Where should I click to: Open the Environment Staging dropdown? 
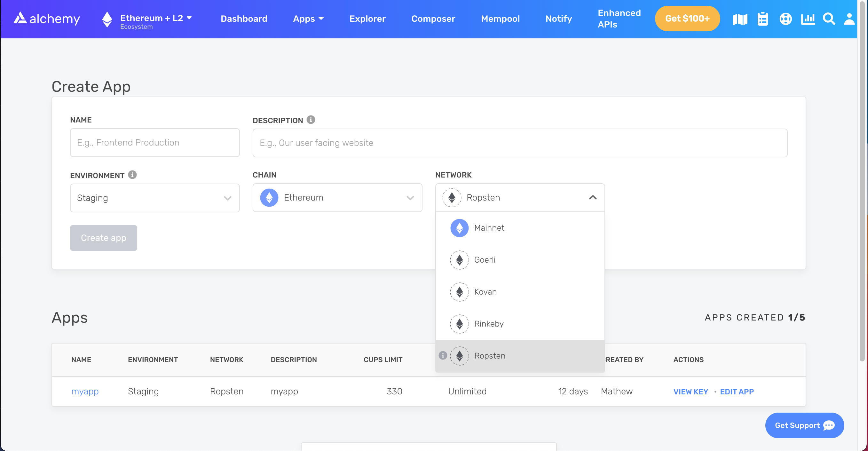155,198
